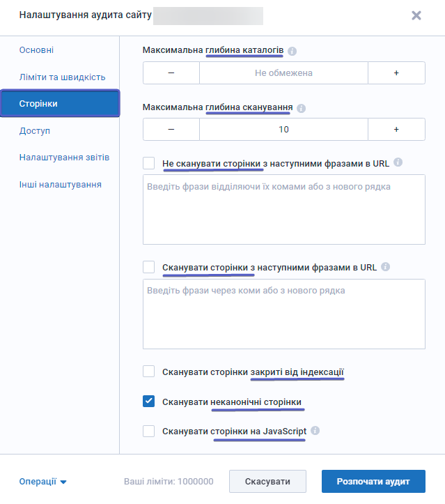Screen dimensions: 445x504
Task: Click info icon next to JavaScript scanning option
Action: (x=315, y=431)
